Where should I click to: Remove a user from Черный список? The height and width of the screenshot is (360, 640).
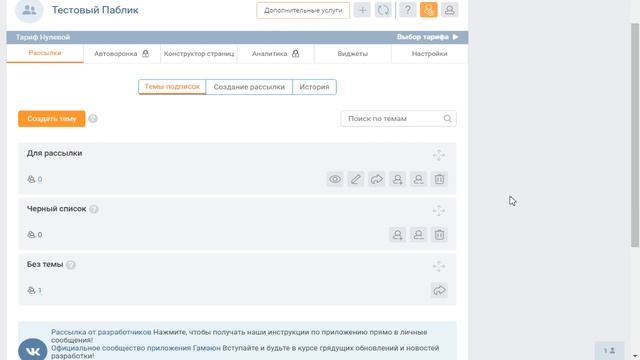coord(418,235)
